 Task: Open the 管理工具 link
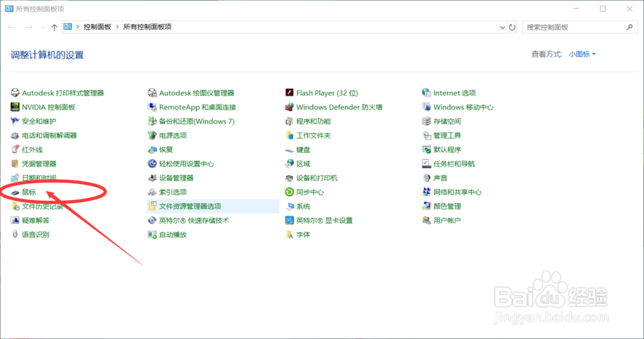point(448,136)
